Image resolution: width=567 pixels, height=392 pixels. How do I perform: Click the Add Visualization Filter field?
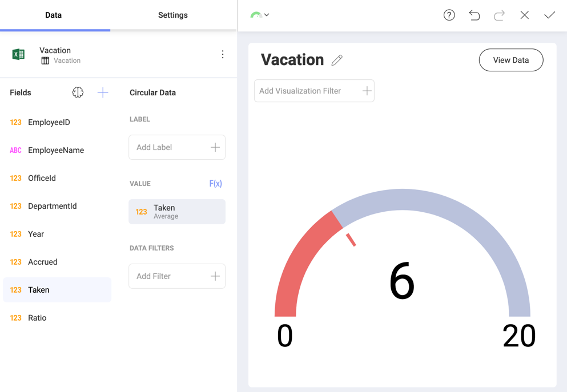(314, 91)
